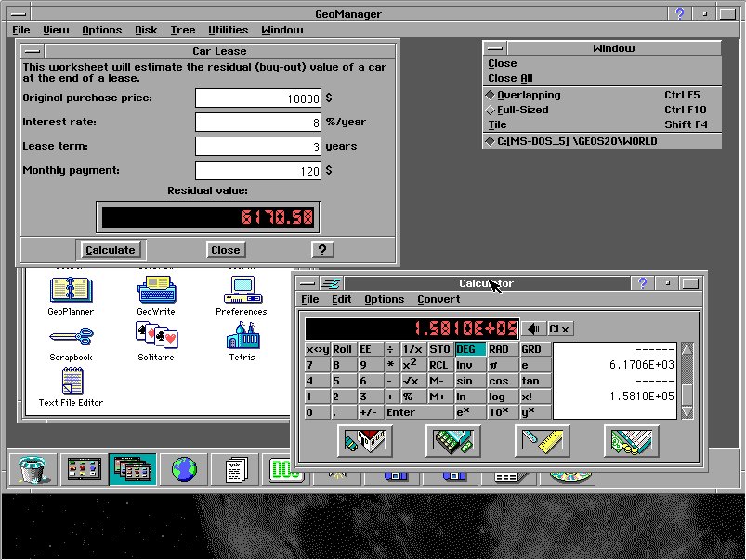The image size is (746, 560).
Task: Click the x<>y swap key
Action: 317,349
